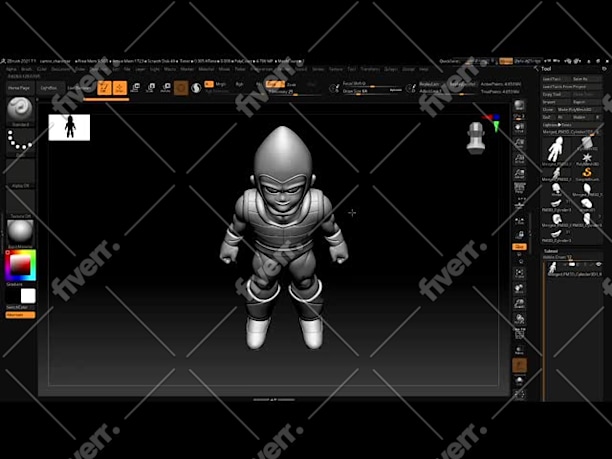The height and width of the screenshot is (459, 612).
Task: Click the Rotate view icon on right shelf
Action: [x=519, y=319]
